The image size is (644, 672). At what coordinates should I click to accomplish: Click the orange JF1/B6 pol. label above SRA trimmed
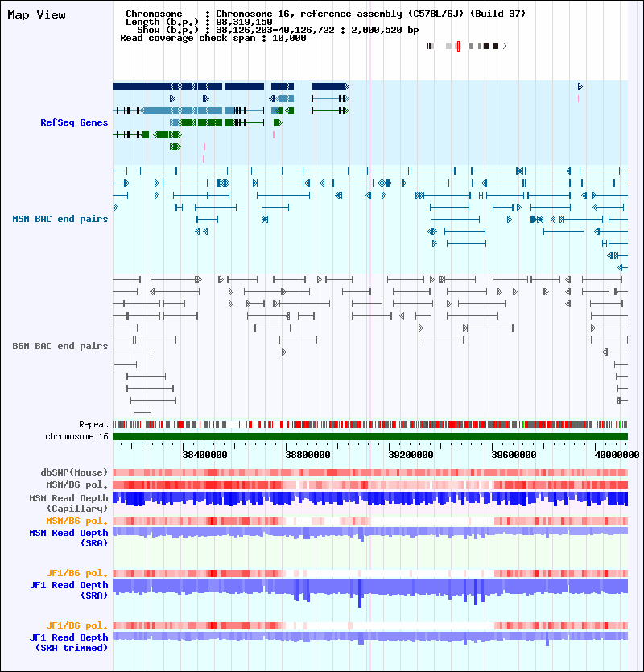pos(77,625)
